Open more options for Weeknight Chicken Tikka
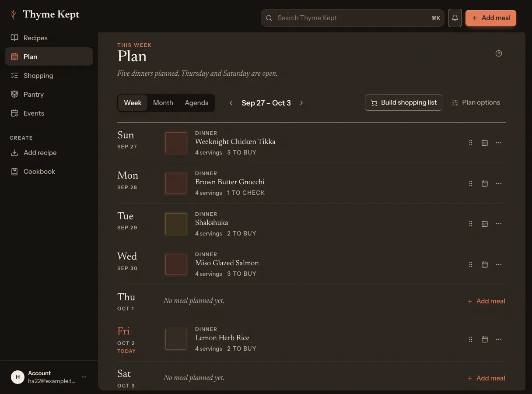Screen dimensions: 532x394 coord(499,143)
